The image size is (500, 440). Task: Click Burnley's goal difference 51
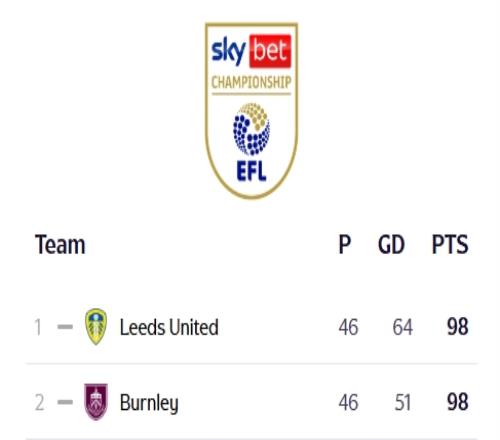403,402
